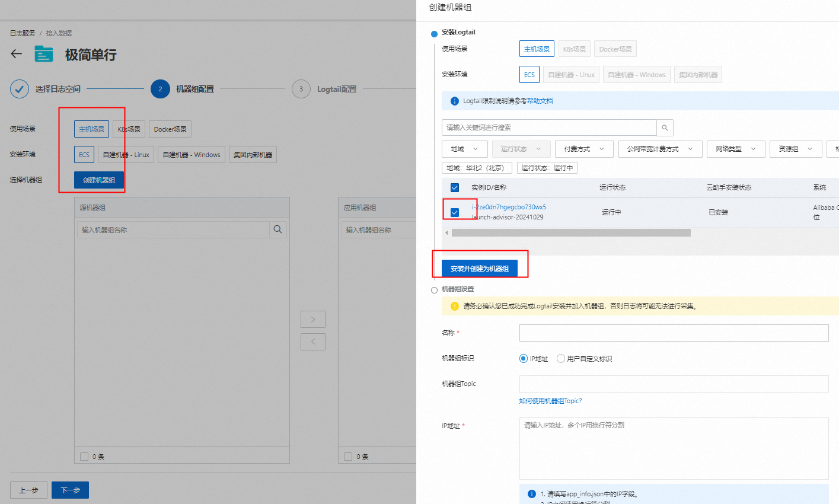Focus the keyword search input 请输入关键词进行搜索
This screenshot has width=839, height=504.
pyautogui.click(x=549, y=127)
